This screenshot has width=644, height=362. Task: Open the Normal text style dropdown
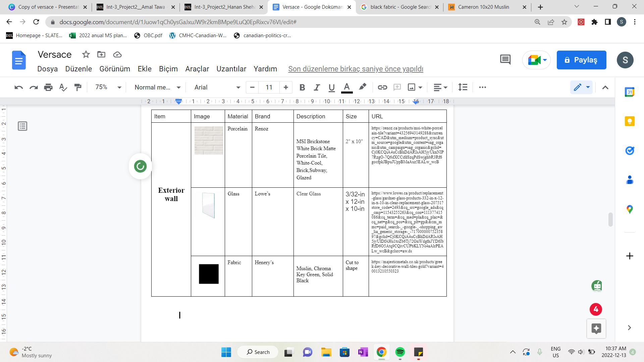[x=157, y=87]
